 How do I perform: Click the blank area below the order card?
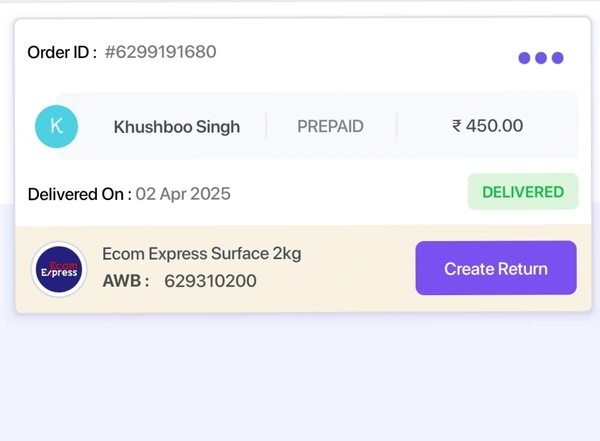click(300, 380)
